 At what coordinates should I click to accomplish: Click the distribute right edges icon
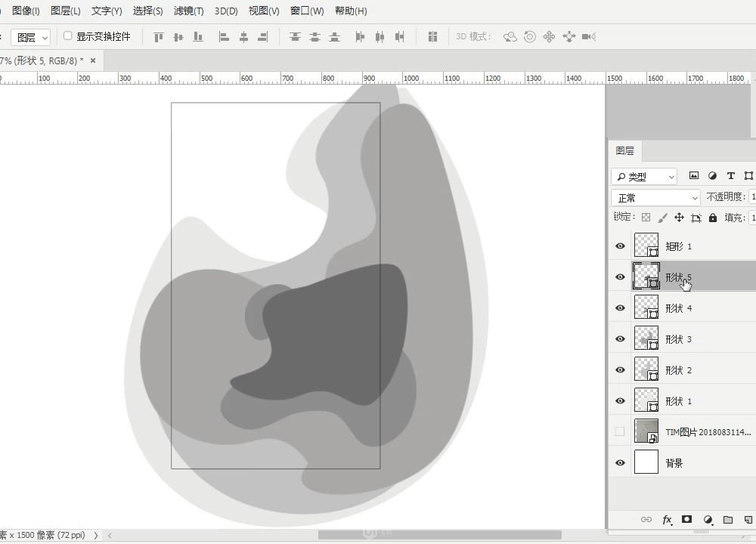click(x=400, y=36)
